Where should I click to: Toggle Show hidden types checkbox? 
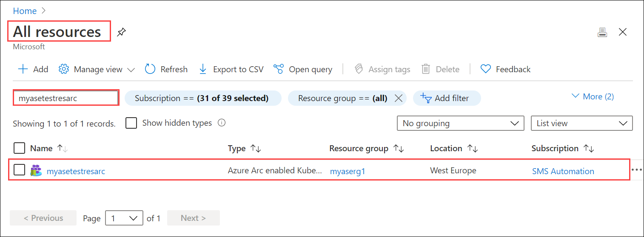click(x=131, y=123)
